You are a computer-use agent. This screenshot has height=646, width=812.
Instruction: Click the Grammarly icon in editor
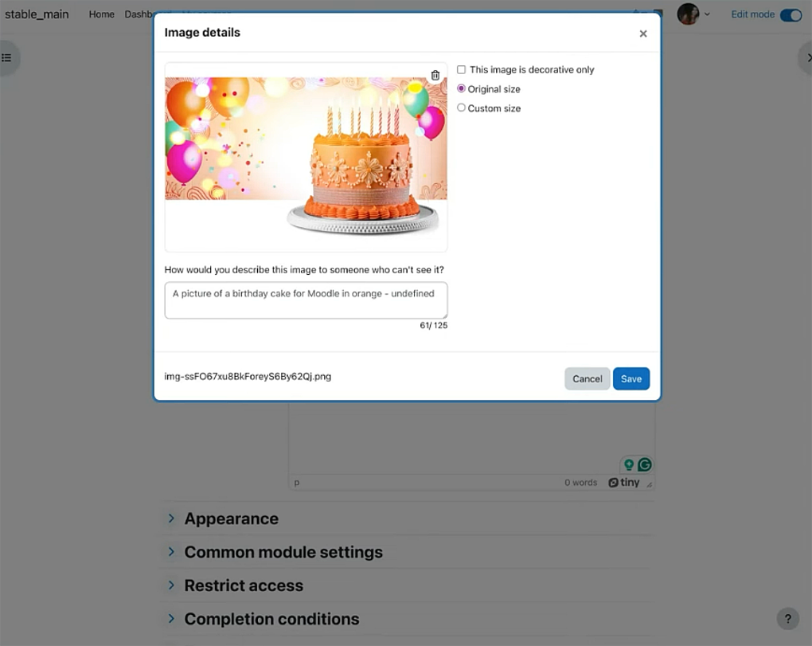point(644,464)
